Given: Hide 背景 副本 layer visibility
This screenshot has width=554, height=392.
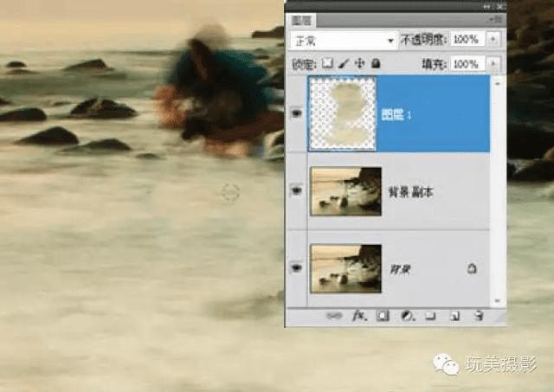Looking at the screenshot, I should [296, 191].
